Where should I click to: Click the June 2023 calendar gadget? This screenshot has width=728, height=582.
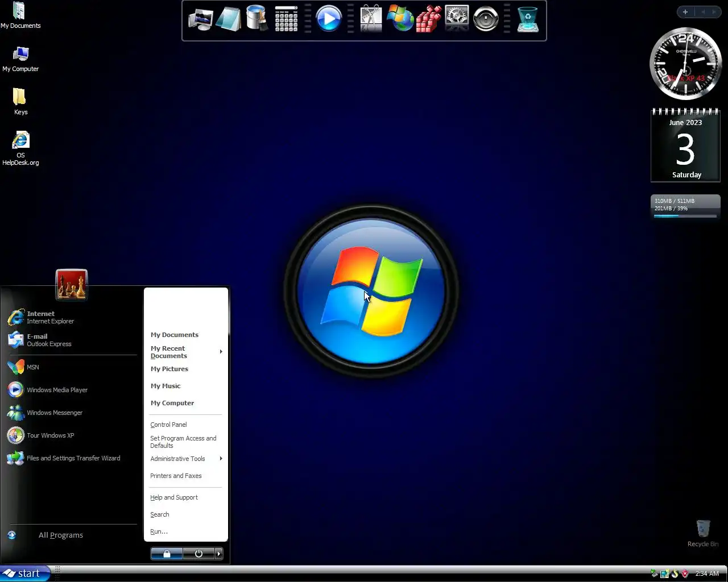(x=685, y=145)
